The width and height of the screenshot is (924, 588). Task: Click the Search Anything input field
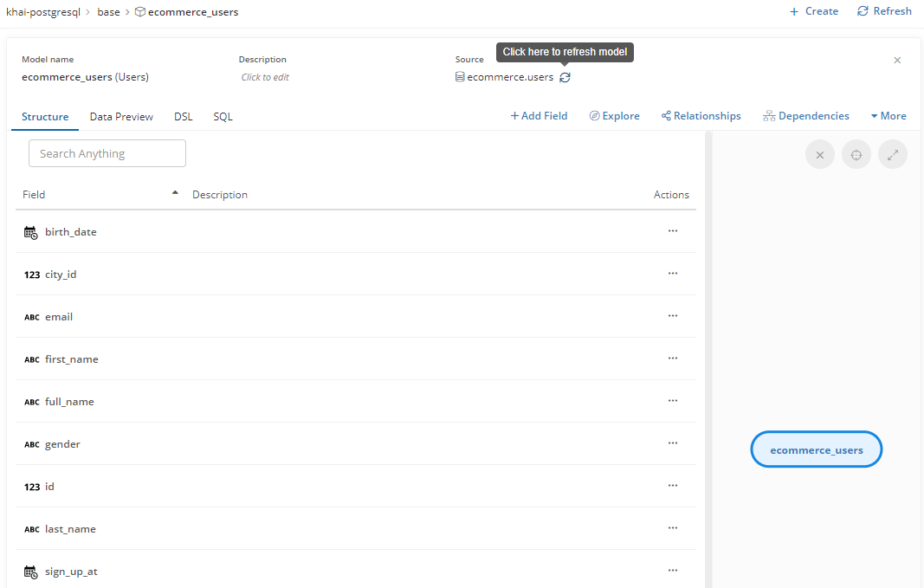107,153
